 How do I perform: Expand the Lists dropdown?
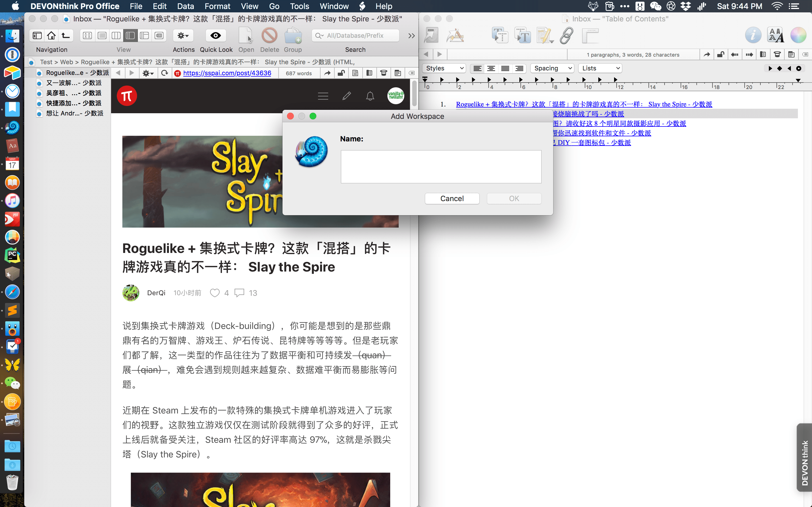(600, 68)
